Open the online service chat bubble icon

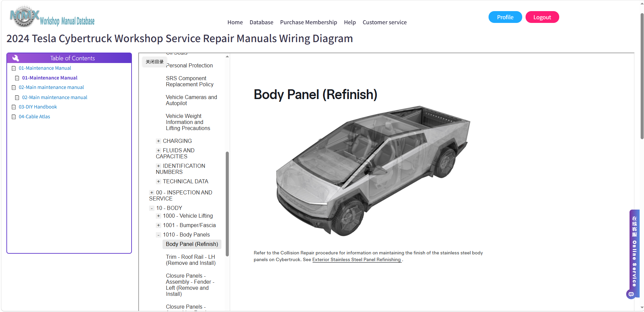point(631,294)
